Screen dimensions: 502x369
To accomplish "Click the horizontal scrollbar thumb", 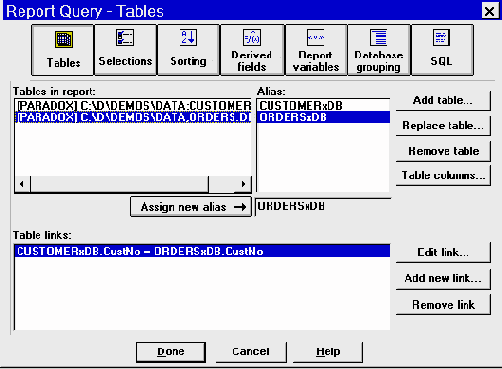I will 120,184.
